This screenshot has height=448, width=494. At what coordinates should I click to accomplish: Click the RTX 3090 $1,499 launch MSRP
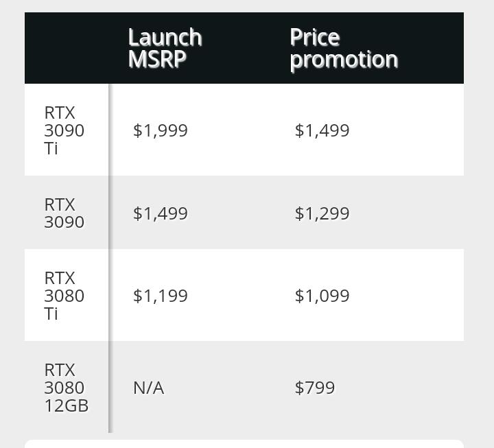tap(160, 213)
